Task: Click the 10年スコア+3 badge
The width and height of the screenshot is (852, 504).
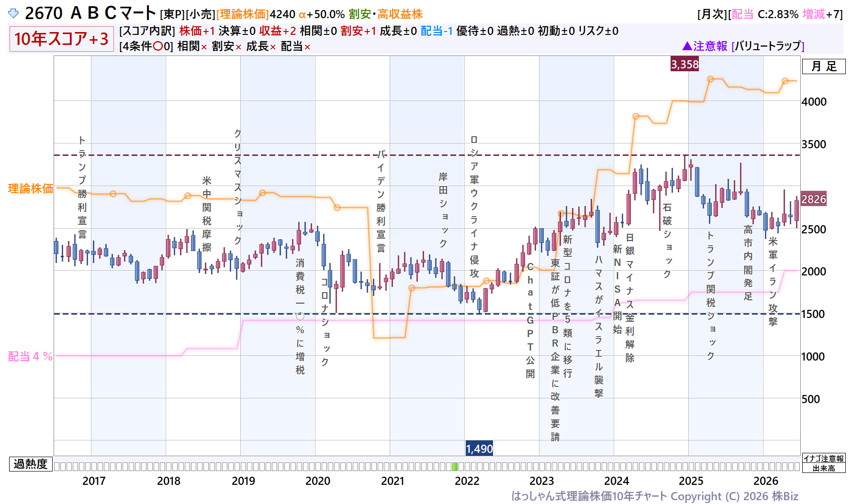Action: pos(61,39)
